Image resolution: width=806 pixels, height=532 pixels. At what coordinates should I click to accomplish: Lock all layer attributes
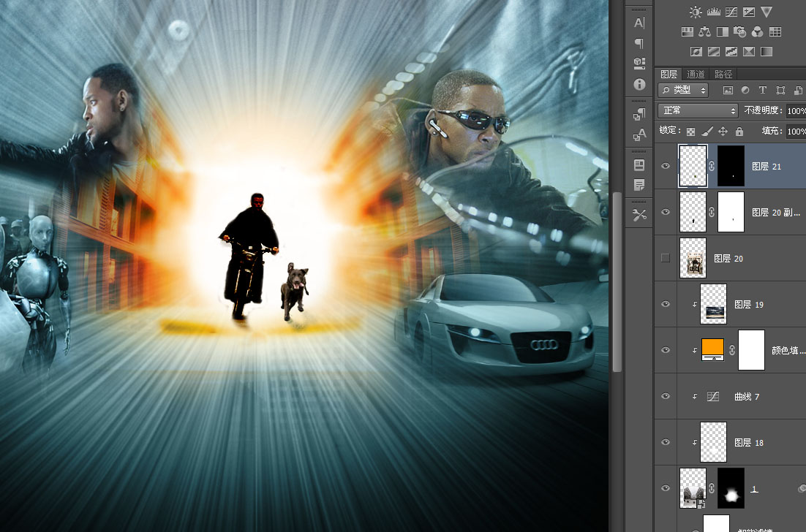coord(739,132)
